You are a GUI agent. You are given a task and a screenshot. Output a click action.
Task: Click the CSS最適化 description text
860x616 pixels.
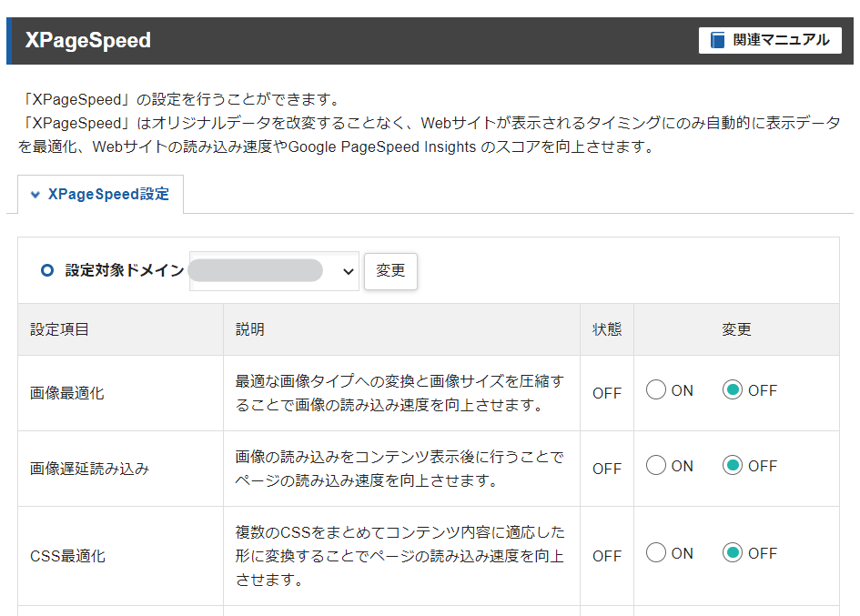pos(400,556)
